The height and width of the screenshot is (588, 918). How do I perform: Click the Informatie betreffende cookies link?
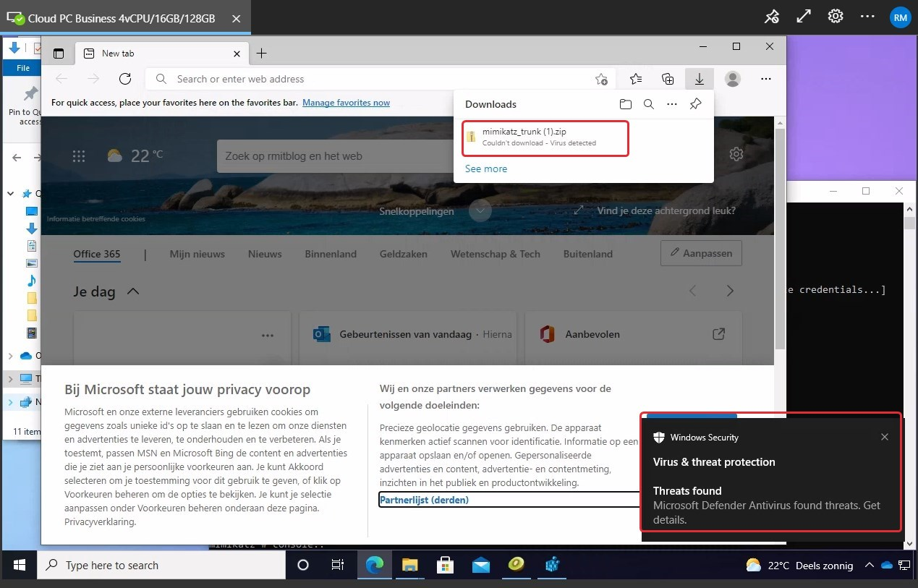click(x=96, y=218)
